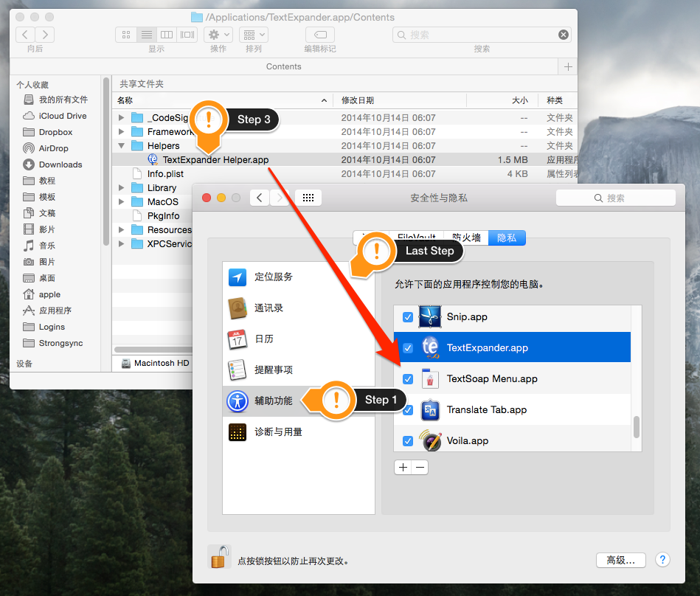Open 音乐 music in sidebar
The width and height of the screenshot is (700, 596).
coord(47,246)
